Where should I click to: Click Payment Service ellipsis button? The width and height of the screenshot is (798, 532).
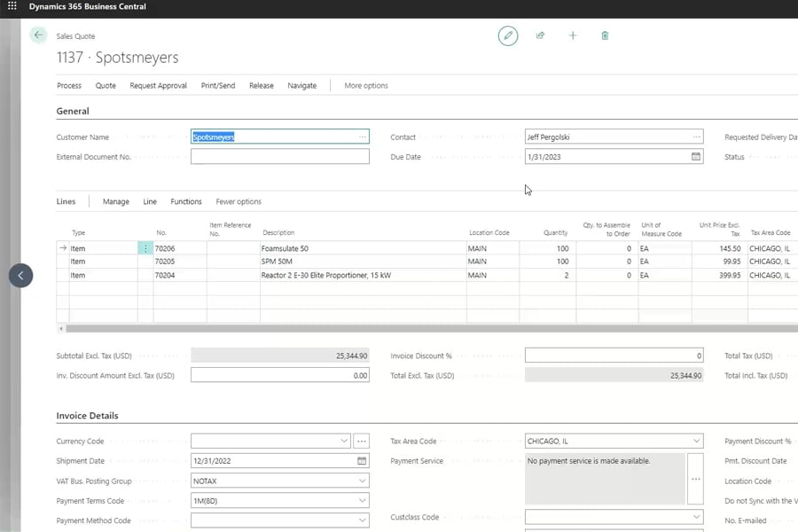[x=696, y=479]
